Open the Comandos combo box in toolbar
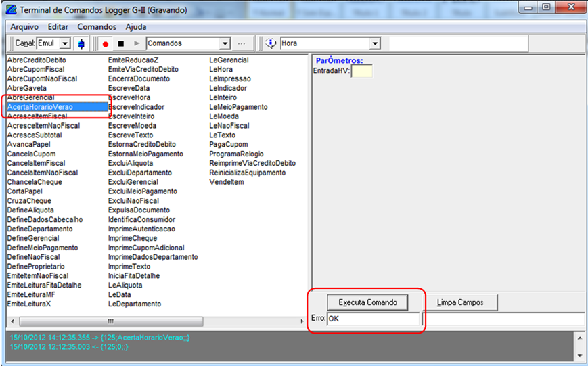The height and width of the screenshot is (366, 588). pos(225,43)
